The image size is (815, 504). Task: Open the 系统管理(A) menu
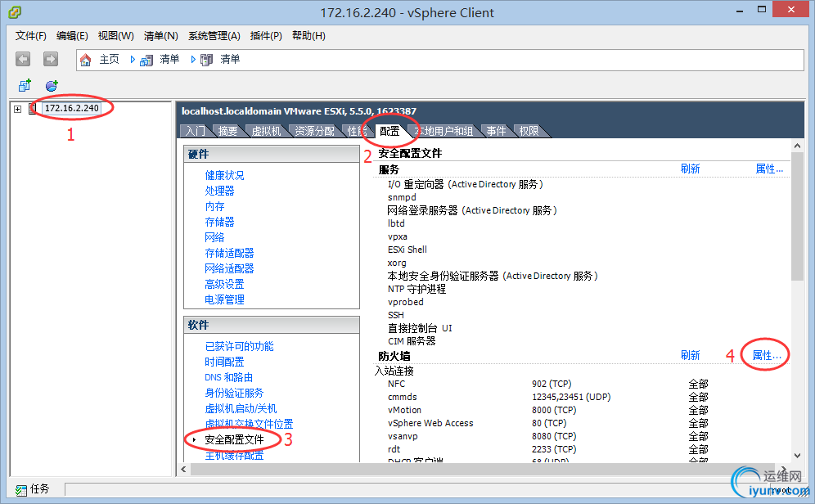[x=214, y=36]
